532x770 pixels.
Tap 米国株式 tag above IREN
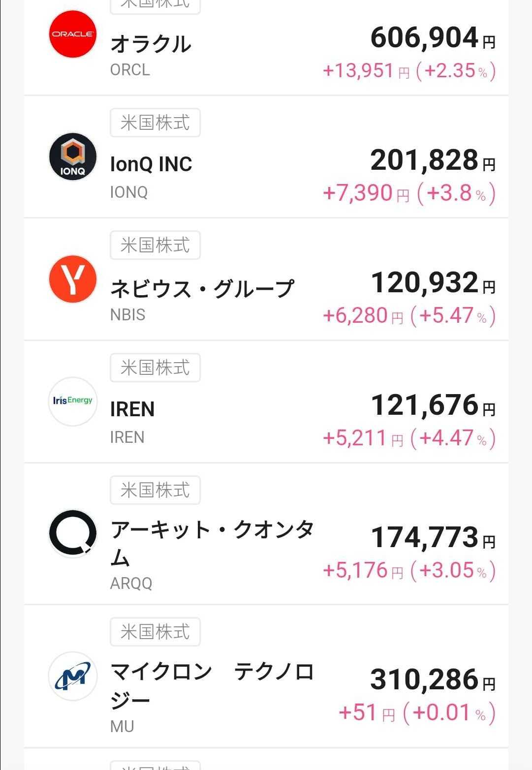[155, 368]
